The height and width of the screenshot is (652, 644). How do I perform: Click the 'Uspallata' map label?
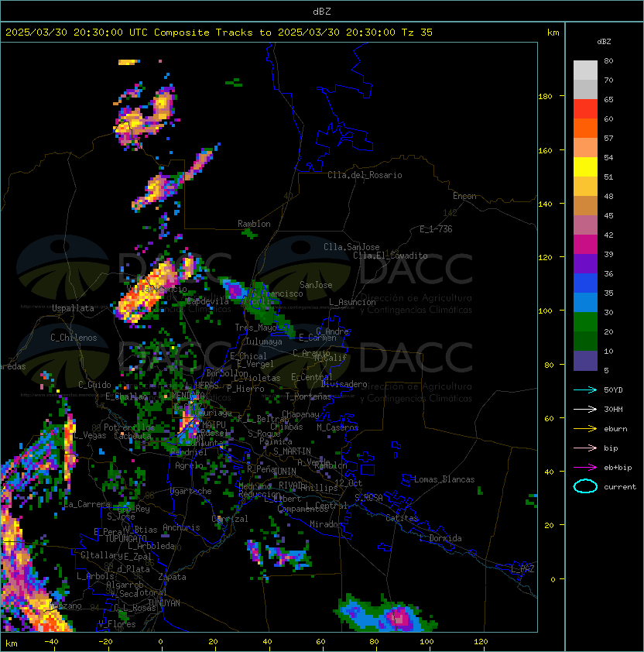(x=73, y=308)
